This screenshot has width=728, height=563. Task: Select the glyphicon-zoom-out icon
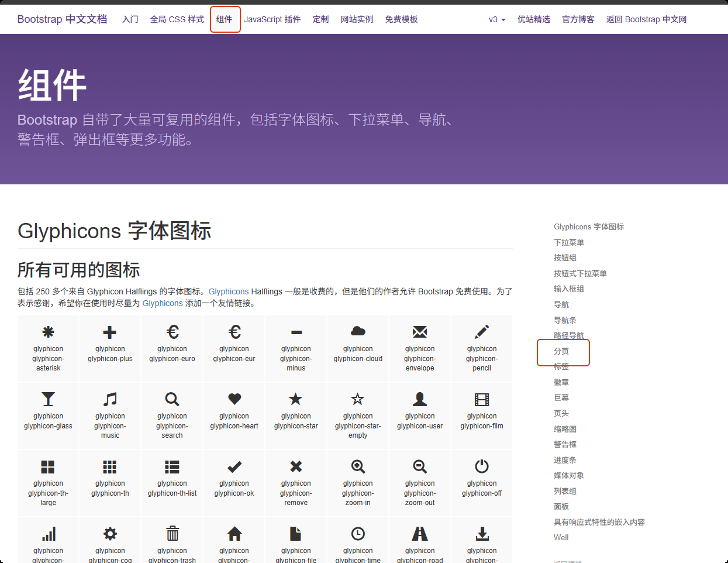(420, 466)
